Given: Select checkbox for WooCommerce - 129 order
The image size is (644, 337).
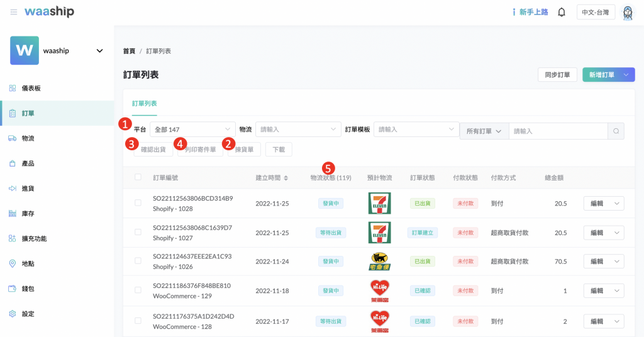Looking at the screenshot, I should coord(138,290).
